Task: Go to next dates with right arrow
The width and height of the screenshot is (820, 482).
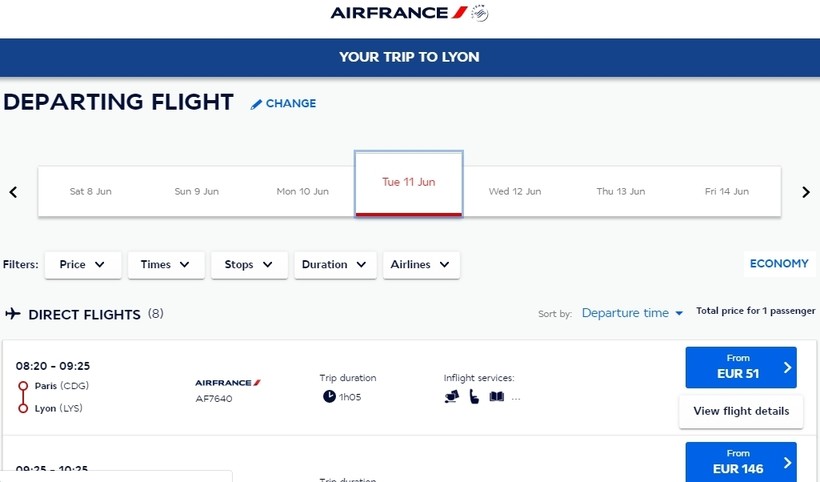Action: click(x=806, y=192)
